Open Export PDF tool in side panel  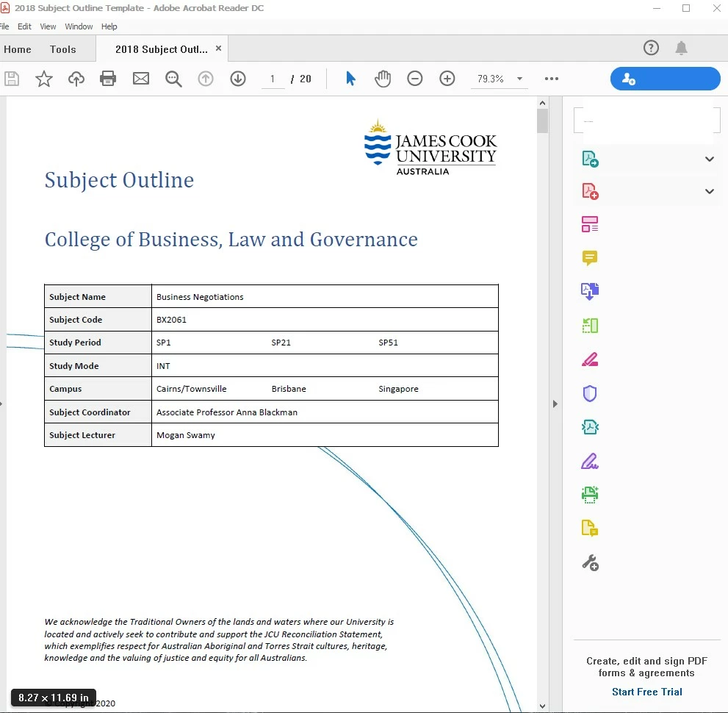pyautogui.click(x=590, y=159)
